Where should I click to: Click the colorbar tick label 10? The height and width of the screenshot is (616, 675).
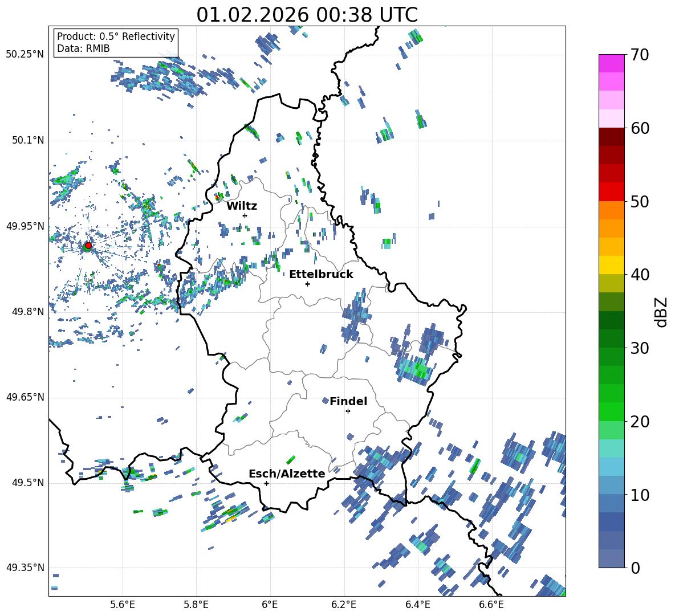coord(640,495)
